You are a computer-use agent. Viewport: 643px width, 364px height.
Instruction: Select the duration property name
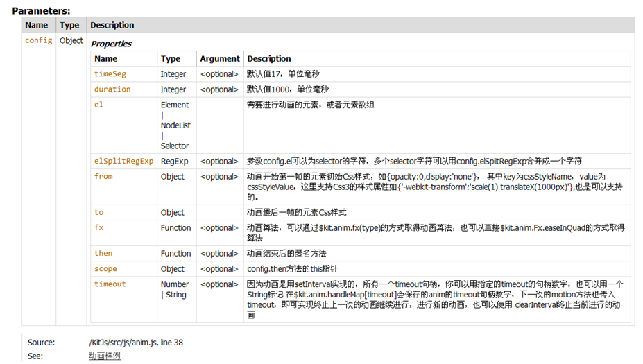[112, 89]
